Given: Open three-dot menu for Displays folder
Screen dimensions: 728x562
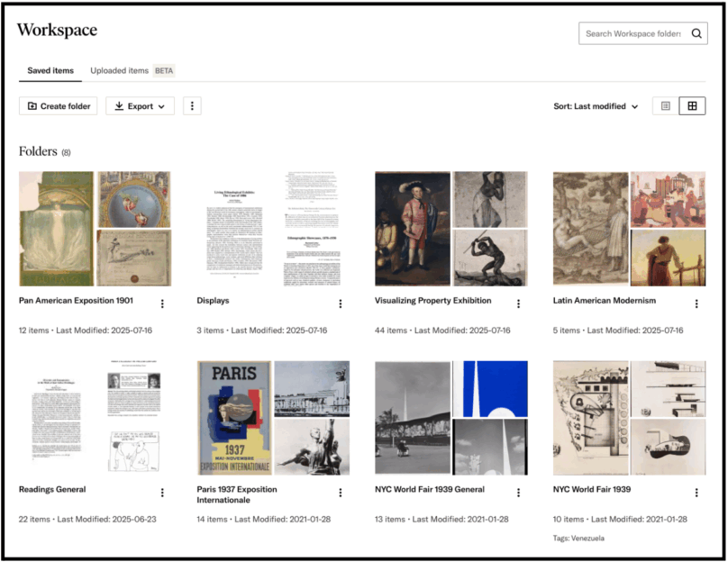Looking at the screenshot, I should coord(341,304).
